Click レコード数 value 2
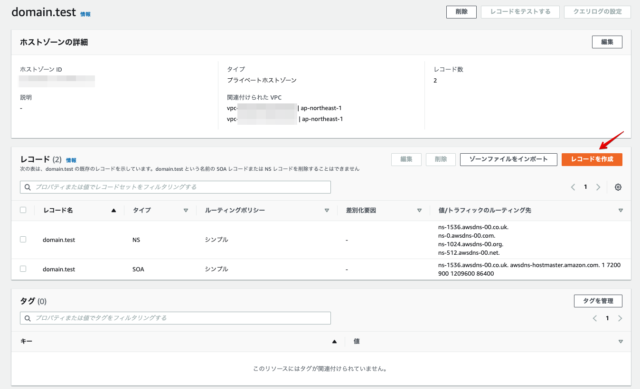The height and width of the screenshot is (389, 640). 435,80
